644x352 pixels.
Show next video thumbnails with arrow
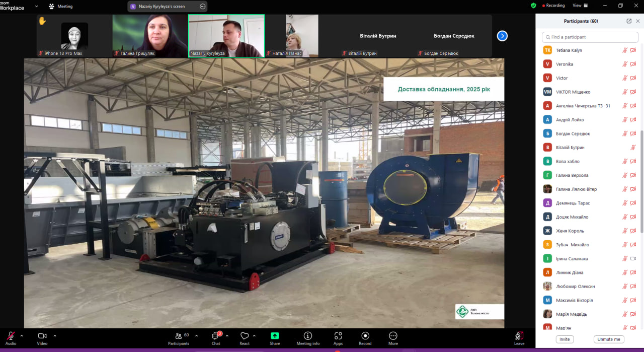[502, 36]
